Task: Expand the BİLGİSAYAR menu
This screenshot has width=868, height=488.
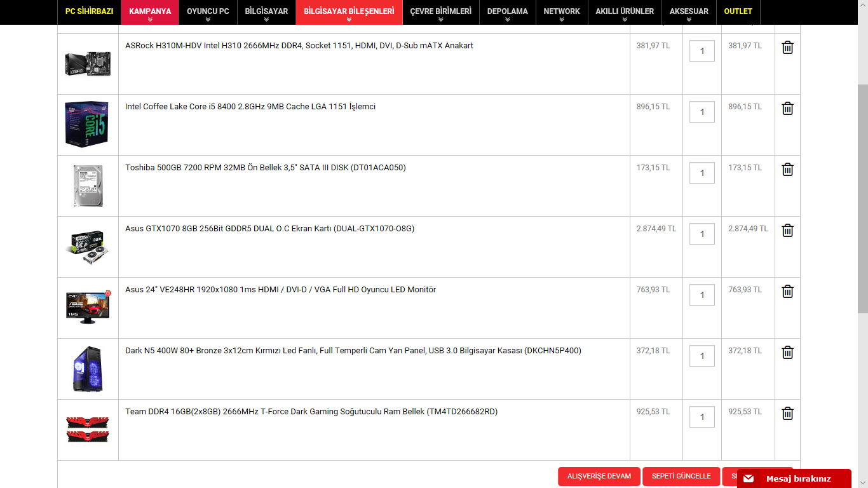Action: pos(266,12)
